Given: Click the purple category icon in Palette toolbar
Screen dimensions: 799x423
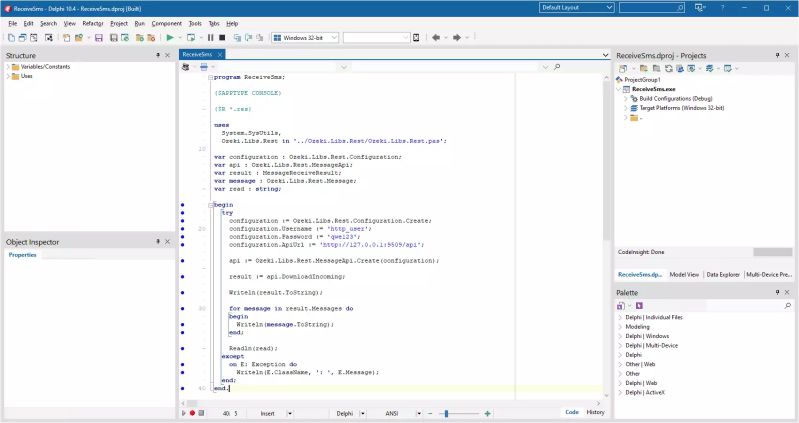Looking at the screenshot, I should [x=640, y=306].
